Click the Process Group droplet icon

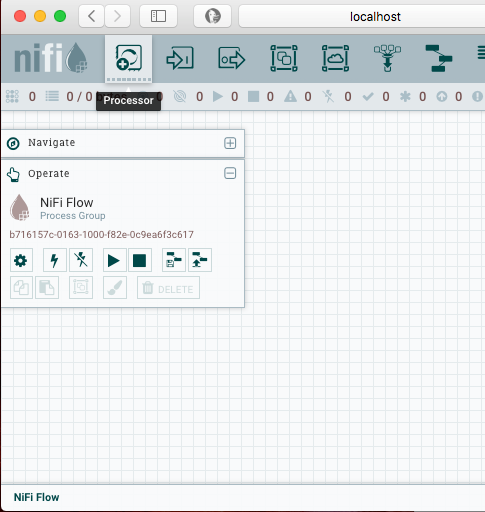tap(20, 207)
